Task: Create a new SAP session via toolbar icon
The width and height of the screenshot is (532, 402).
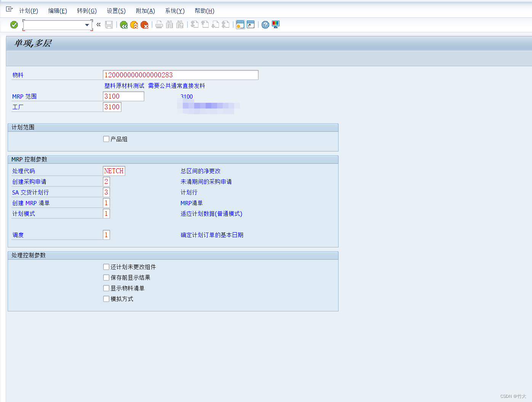Action: point(240,24)
